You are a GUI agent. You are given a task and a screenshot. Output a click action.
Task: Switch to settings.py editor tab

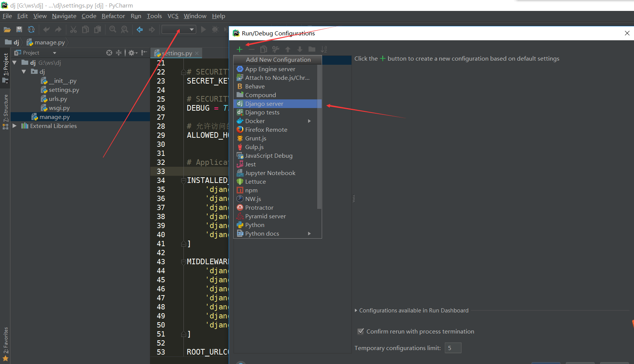(177, 53)
